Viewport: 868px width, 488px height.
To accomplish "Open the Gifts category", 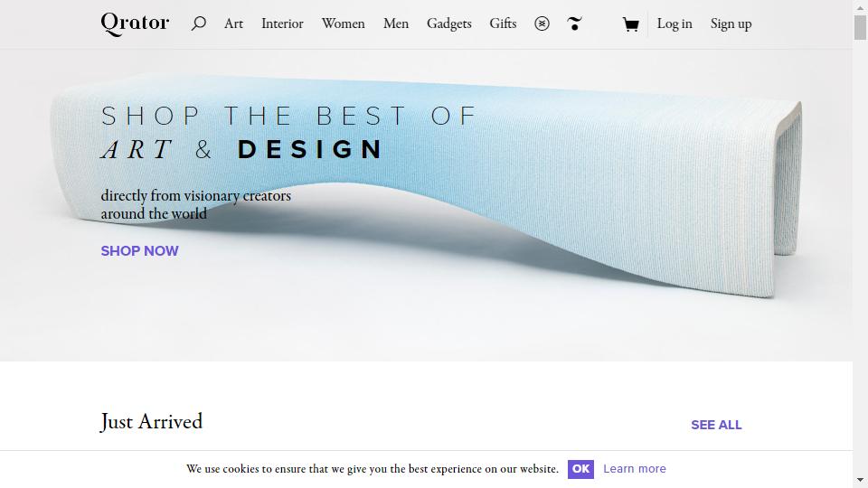I will click(503, 23).
